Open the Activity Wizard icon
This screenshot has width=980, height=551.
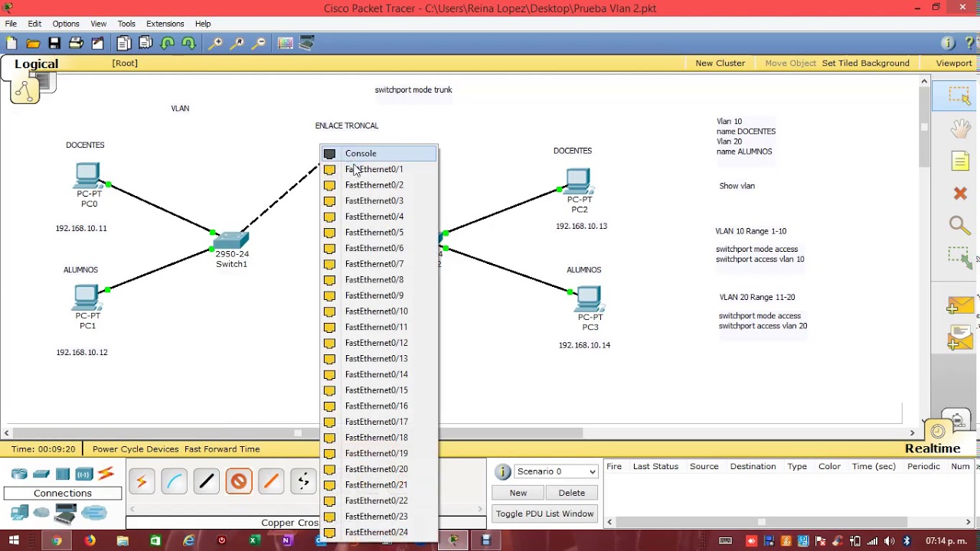click(x=98, y=44)
